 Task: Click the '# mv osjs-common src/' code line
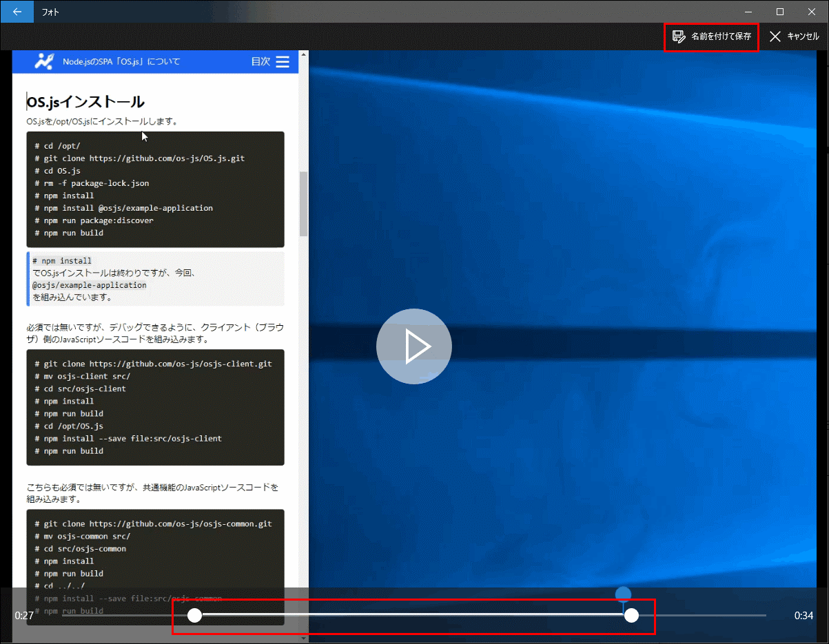[82, 536]
